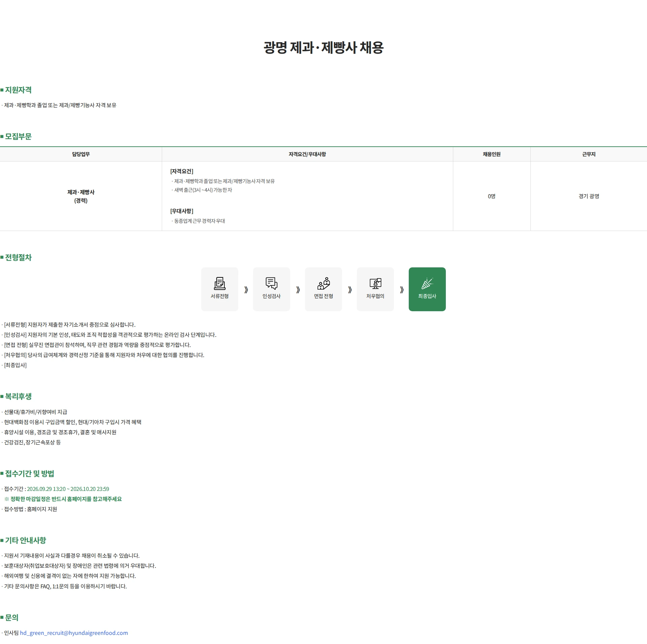Click the 자격요건/우대사항 column header
The image size is (647, 644).
coord(307,154)
